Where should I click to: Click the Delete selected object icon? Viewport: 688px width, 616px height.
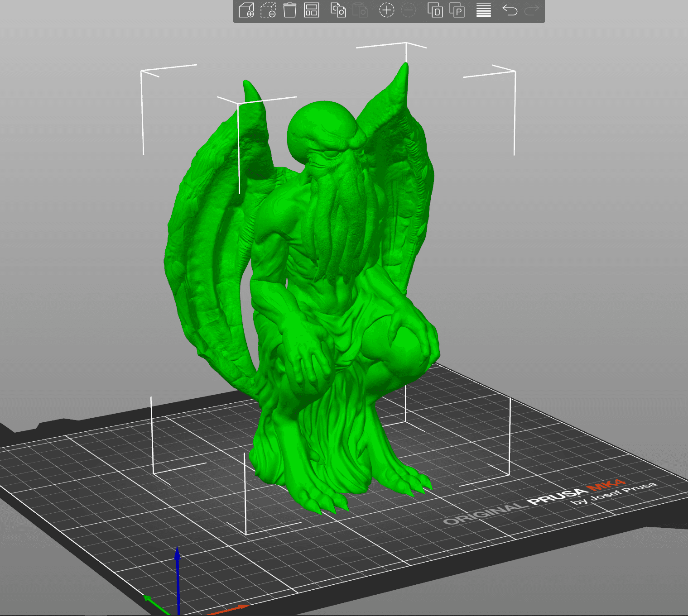tap(268, 10)
